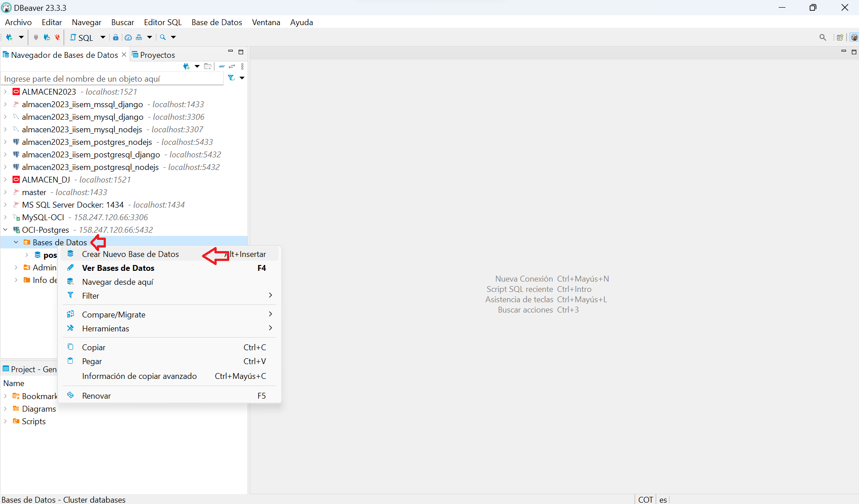Click the red Disconnect plug icon
Screen dimensions: 859x504
point(57,37)
